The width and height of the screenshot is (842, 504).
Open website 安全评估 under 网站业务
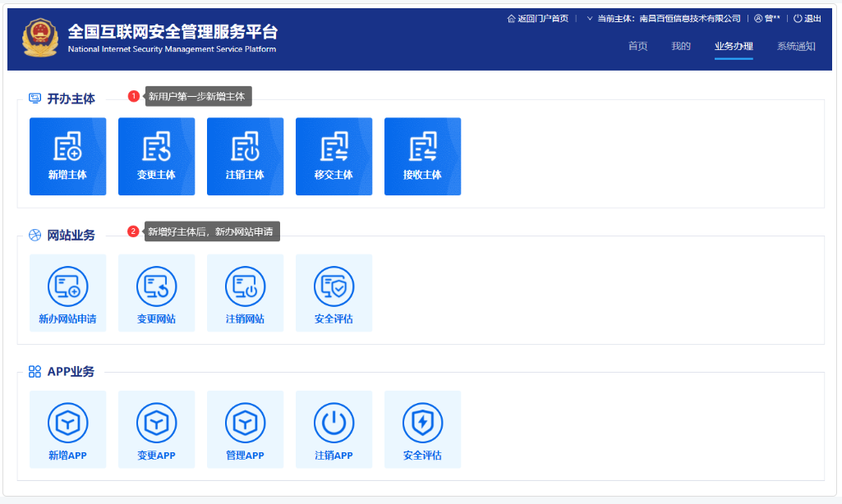coord(334,293)
